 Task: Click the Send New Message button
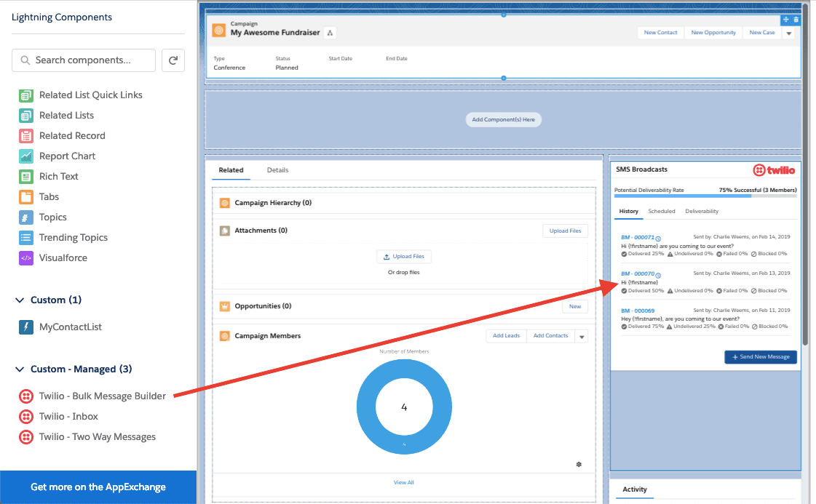(760, 356)
